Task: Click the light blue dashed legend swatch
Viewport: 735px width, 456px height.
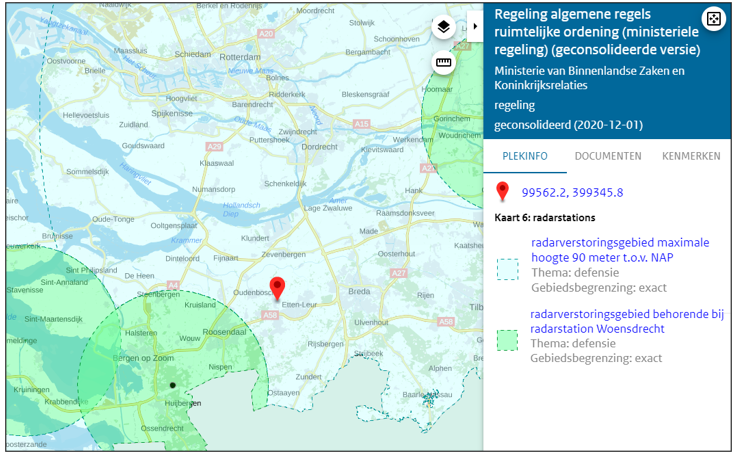Action: click(508, 269)
